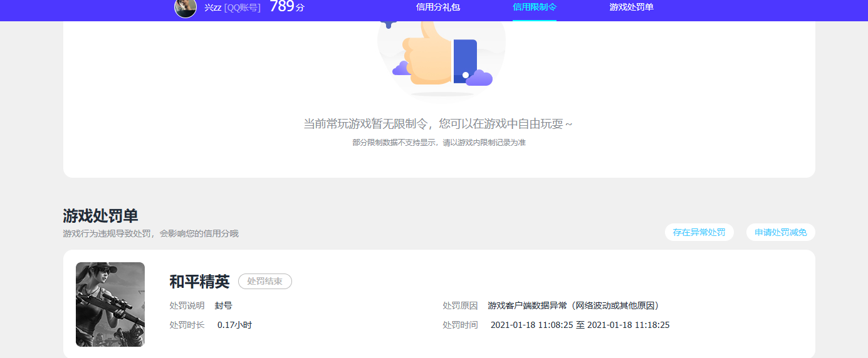Screen dimensions: 868x358
Task: Click the 处罚说明 label
Action: click(187, 306)
